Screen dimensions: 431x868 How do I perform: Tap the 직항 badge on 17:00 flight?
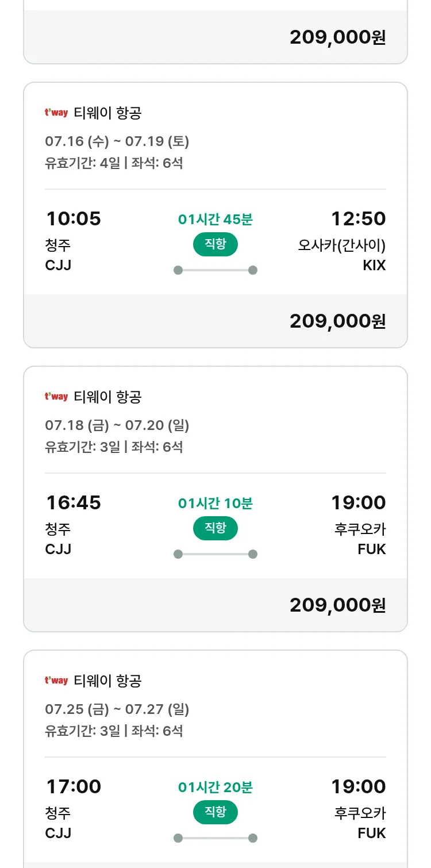click(x=215, y=812)
